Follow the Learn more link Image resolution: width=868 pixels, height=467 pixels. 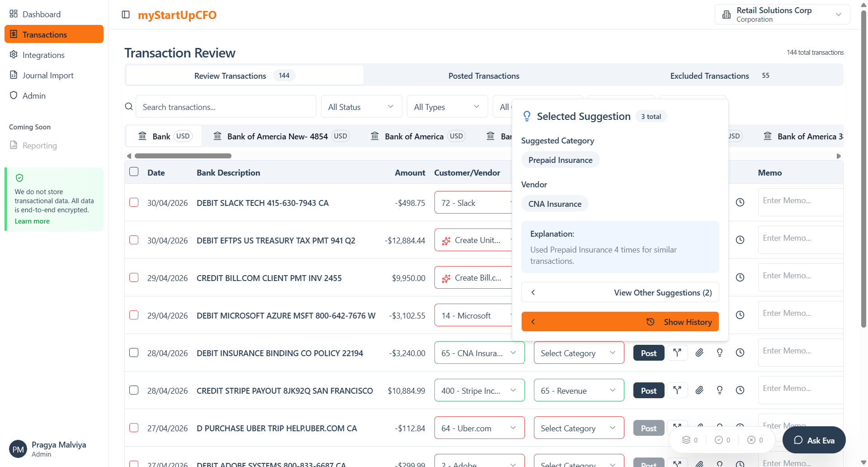pyautogui.click(x=32, y=221)
